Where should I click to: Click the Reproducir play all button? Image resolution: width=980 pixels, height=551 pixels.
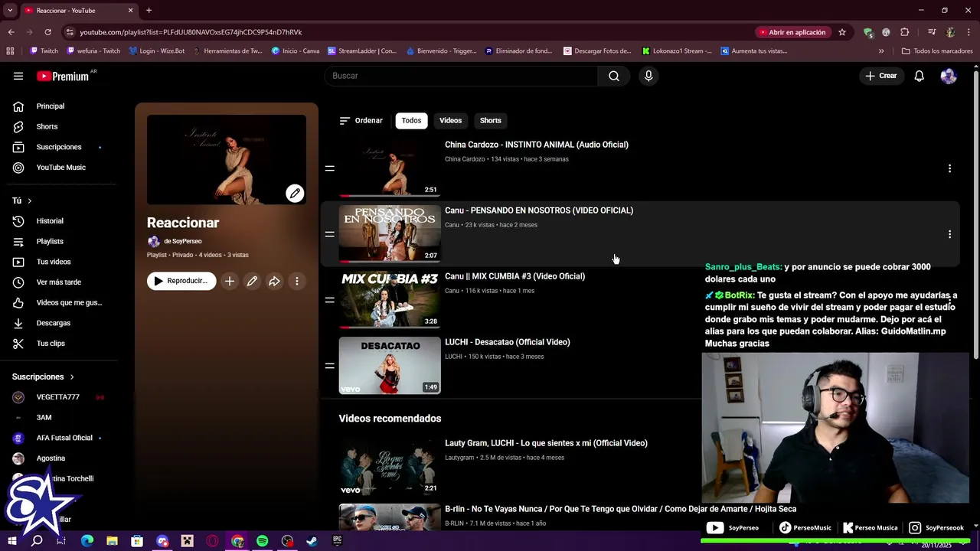point(181,281)
